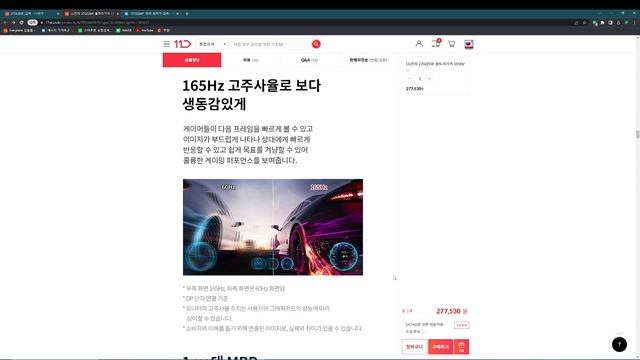
Task: Go forward with the browser arrow
Action: (13, 23)
